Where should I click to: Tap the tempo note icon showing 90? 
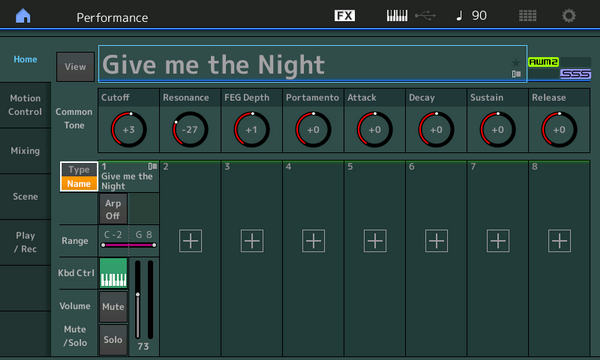pos(472,16)
